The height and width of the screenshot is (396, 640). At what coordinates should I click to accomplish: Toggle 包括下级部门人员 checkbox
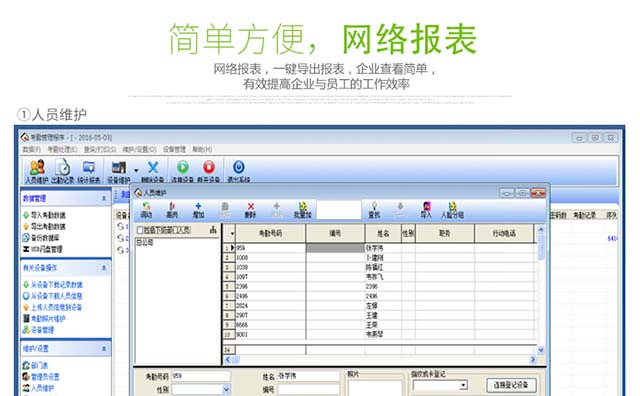(x=140, y=230)
